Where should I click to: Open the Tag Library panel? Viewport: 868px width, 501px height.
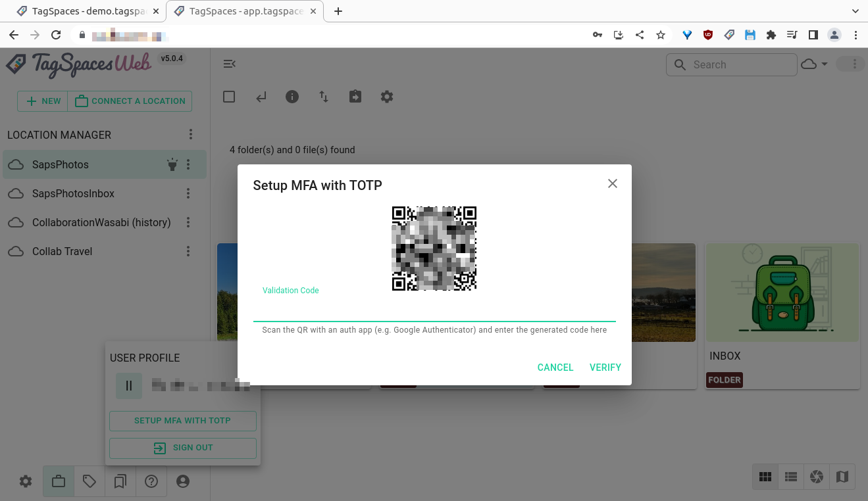pos(89,481)
